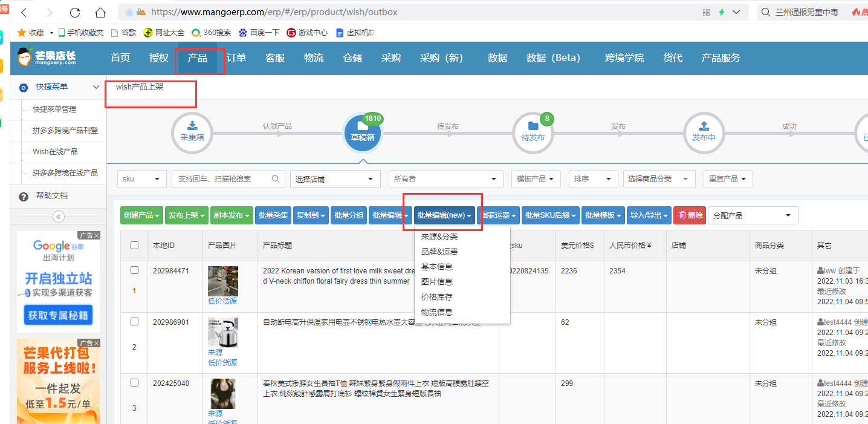Click the search magnifier in the product search box

pyautogui.click(x=276, y=179)
